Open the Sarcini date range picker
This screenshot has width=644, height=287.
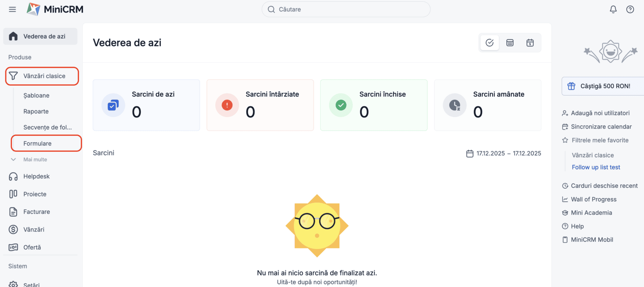click(503, 153)
